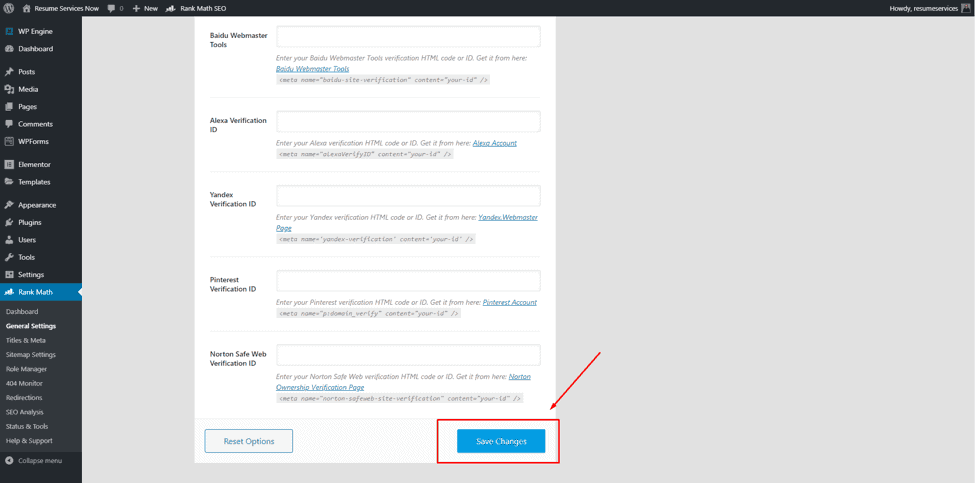The height and width of the screenshot is (483, 975).
Task: Click the WP Engine sidebar icon
Action: [9, 31]
